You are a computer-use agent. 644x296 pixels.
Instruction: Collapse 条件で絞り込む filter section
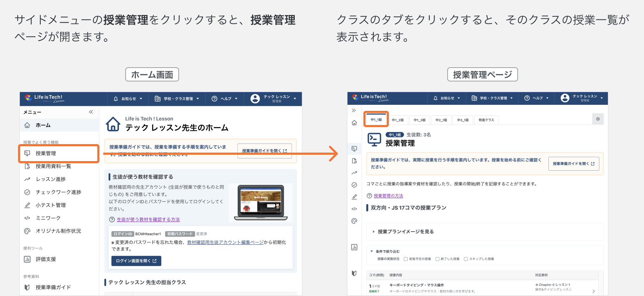click(x=385, y=251)
